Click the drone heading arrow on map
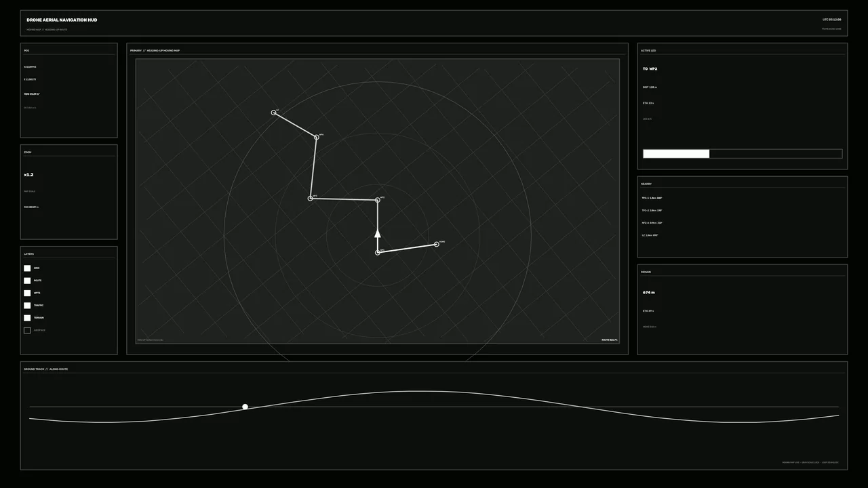 coord(378,234)
